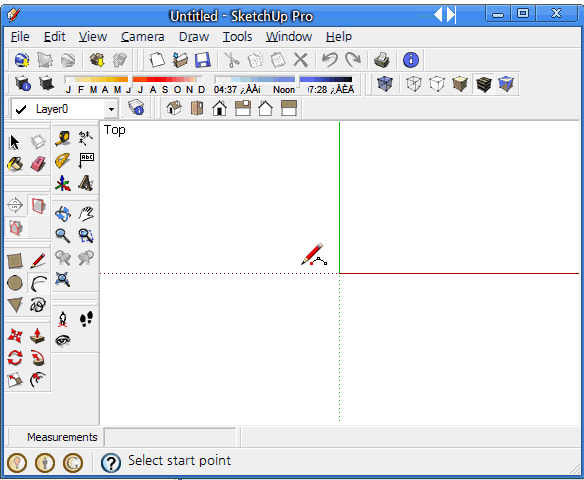The image size is (584, 480).
Task: Open the Tools menu
Action: coord(237,36)
